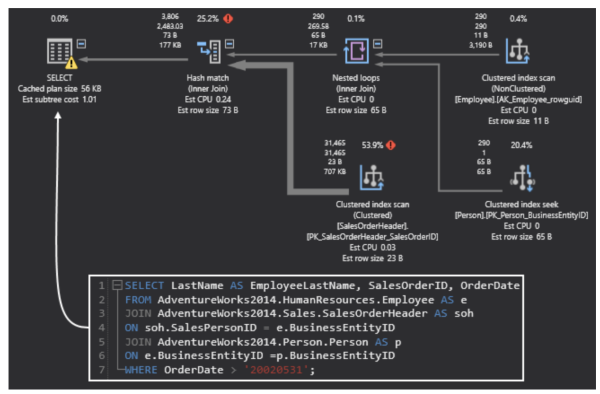The width and height of the screenshot is (600, 394).
Task: Click the PK_Person_BusinessEntityID seek label
Action: coord(521,215)
